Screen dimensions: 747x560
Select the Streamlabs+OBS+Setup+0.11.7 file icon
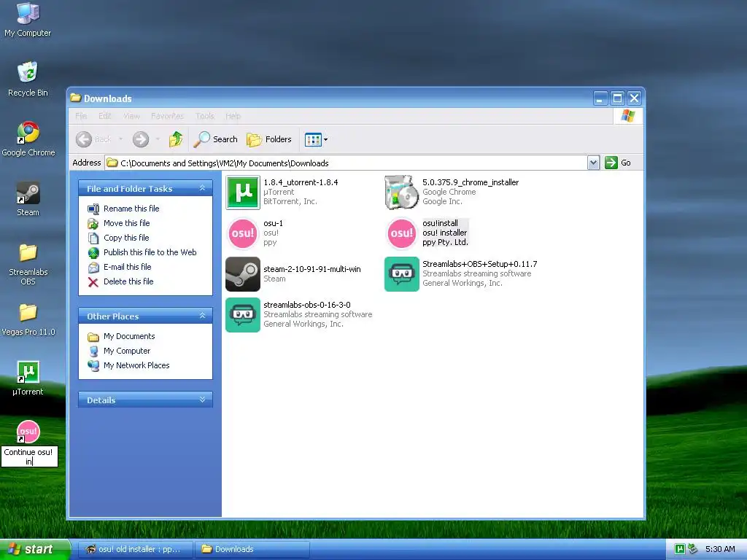coord(402,274)
